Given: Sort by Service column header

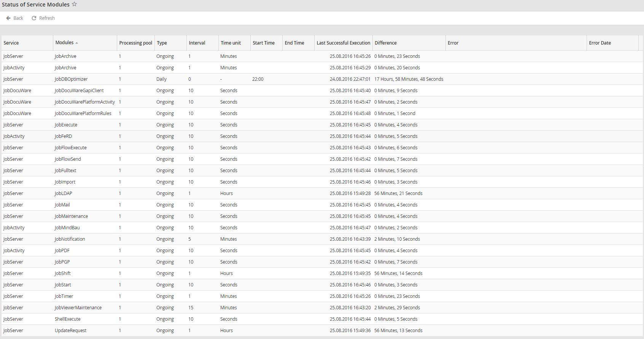Looking at the screenshot, I should tap(27, 43).
